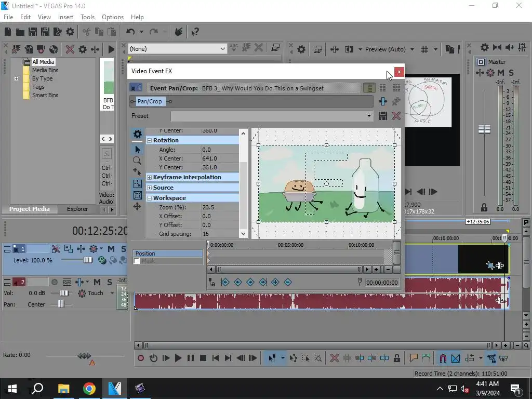
Task: Toggle the Mask checkbox in keyframe panel
Action: tap(137, 261)
